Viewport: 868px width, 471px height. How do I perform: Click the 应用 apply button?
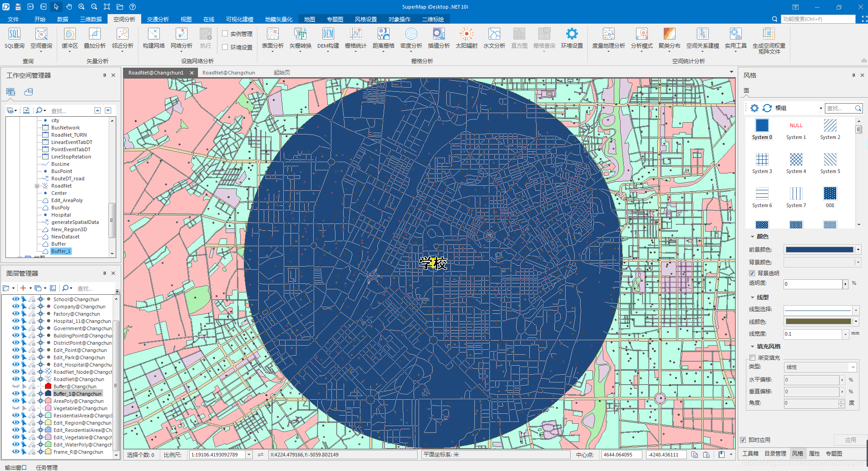pyautogui.click(x=850, y=440)
